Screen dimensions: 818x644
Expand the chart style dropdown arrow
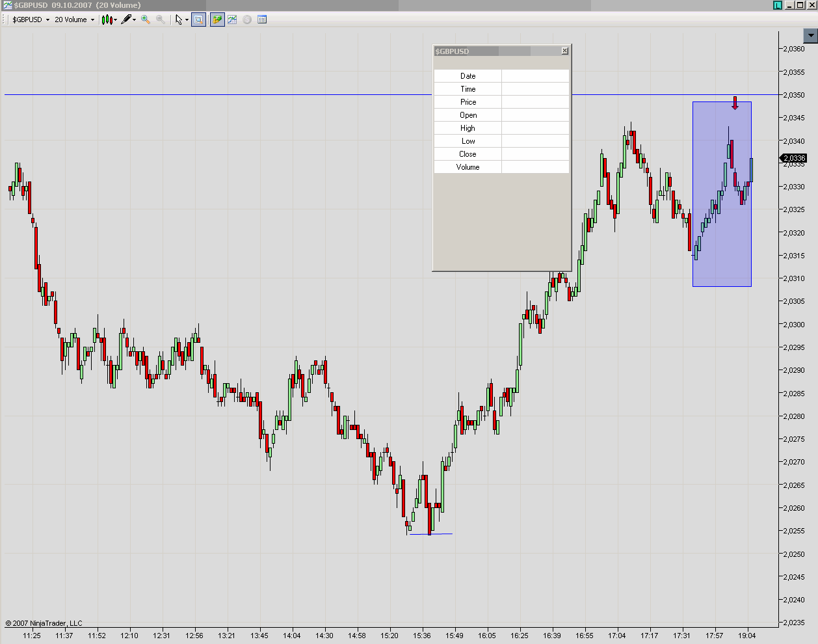(x=116, y=20)
